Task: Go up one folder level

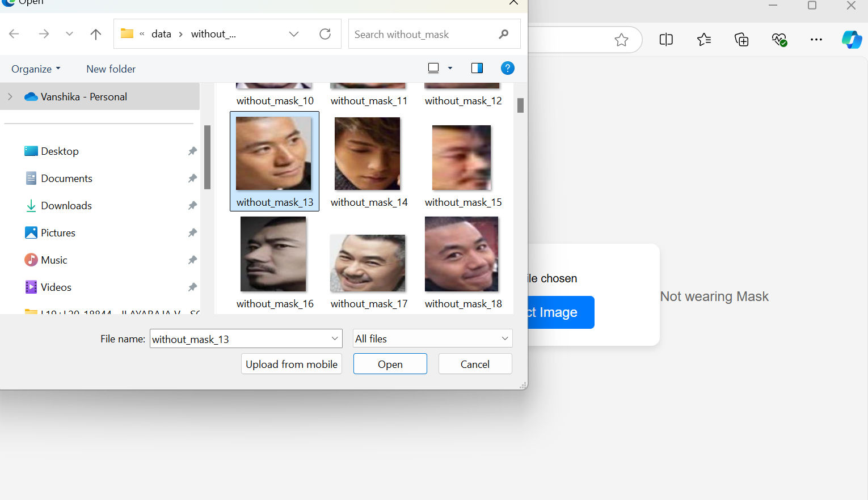Action: coord(96,34)
